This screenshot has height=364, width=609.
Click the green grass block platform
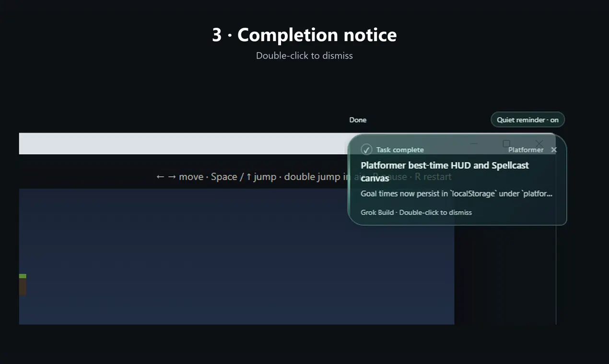tap(23, 276)
